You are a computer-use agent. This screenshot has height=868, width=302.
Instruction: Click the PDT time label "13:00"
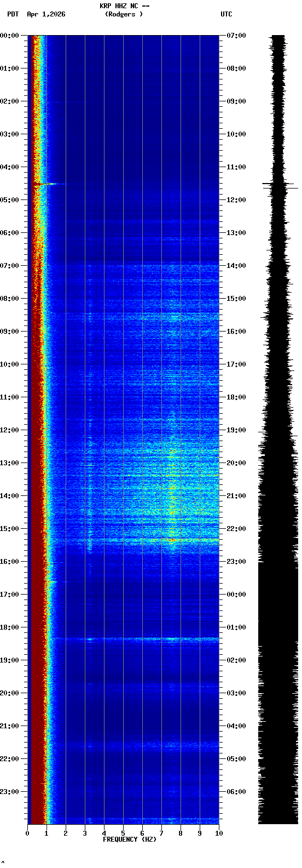pos(9,463)
